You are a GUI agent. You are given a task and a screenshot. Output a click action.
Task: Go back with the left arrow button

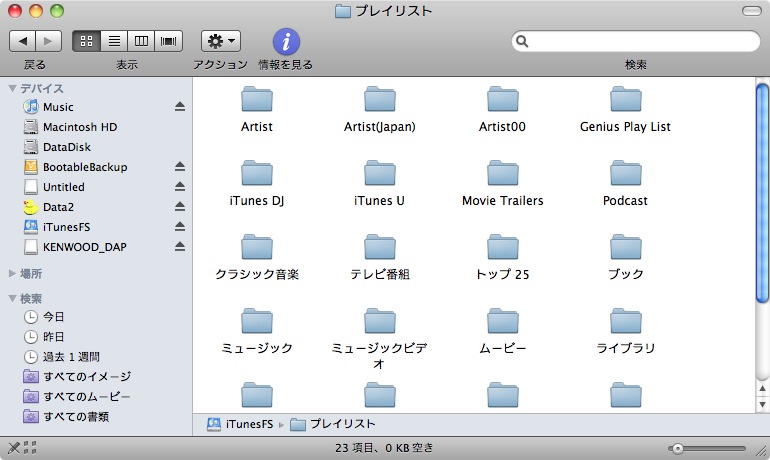[x=23, y=41]
